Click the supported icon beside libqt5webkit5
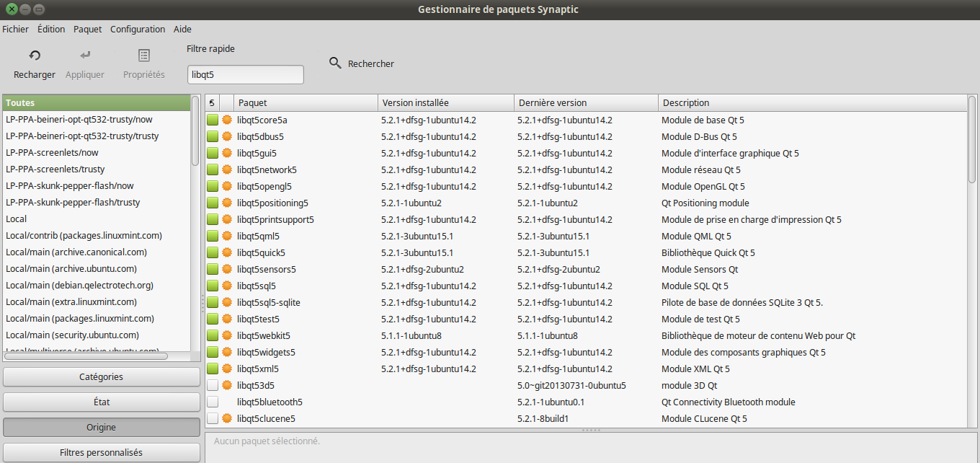 coord(227,336)
